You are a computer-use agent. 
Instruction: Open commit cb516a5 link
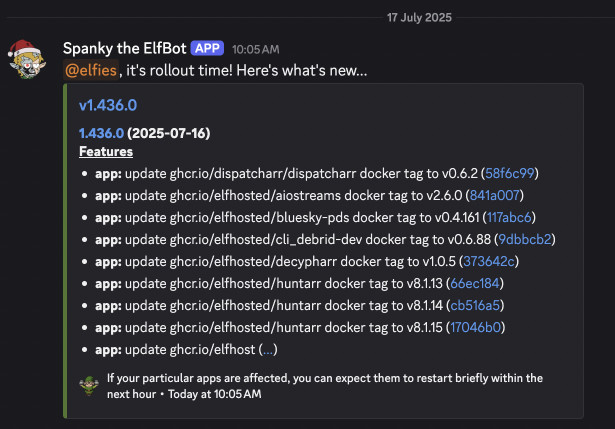475,305
